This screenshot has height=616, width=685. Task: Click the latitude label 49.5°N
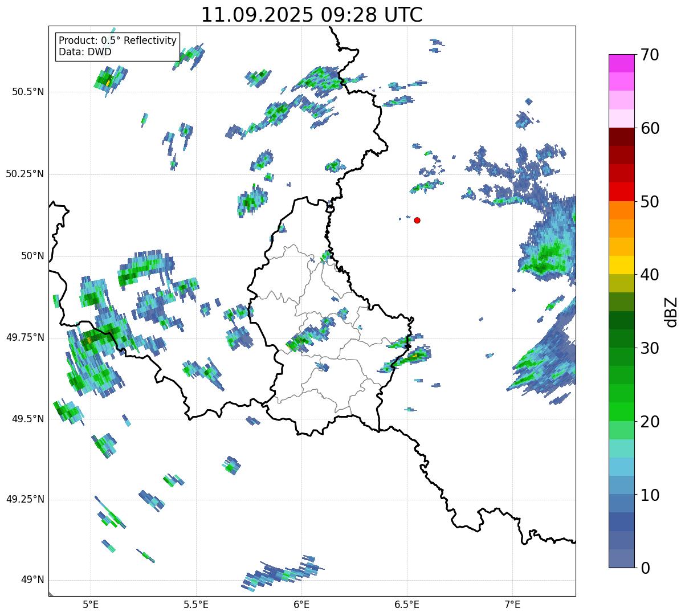pos(28,419)
